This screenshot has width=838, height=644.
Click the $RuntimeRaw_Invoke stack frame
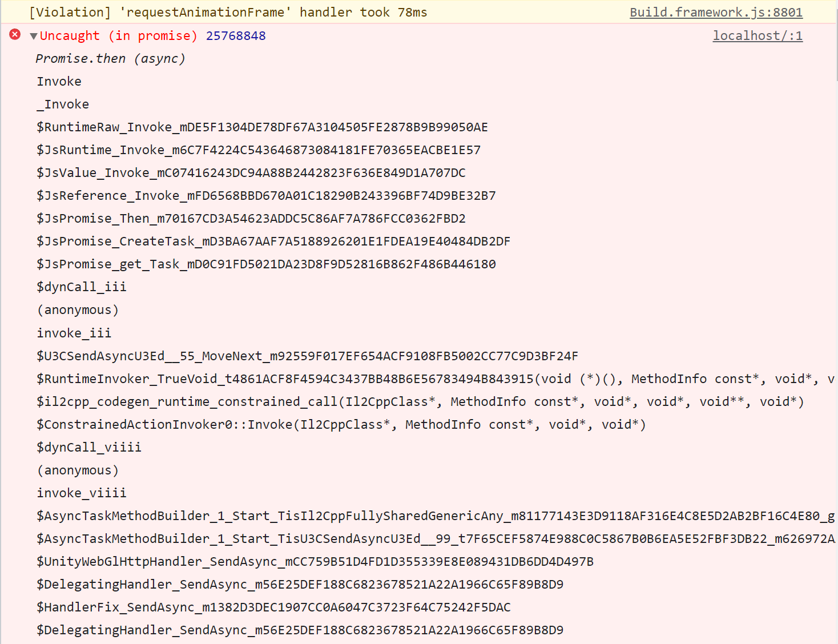262,127
